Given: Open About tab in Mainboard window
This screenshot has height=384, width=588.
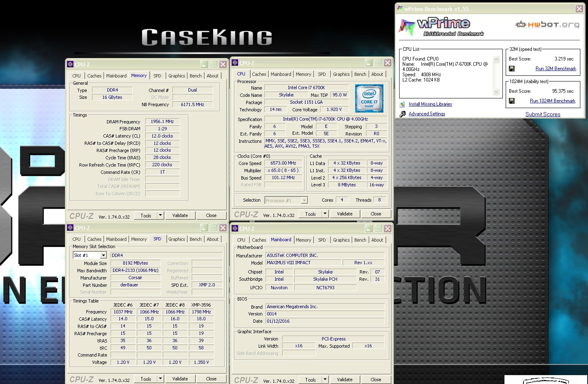Looking at the screenshot, I should coord(377,240).
